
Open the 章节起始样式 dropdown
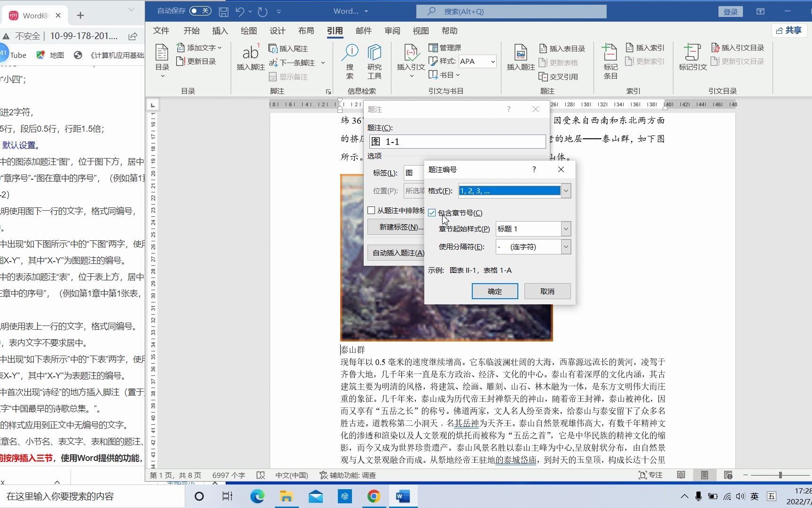pos(566,229)
